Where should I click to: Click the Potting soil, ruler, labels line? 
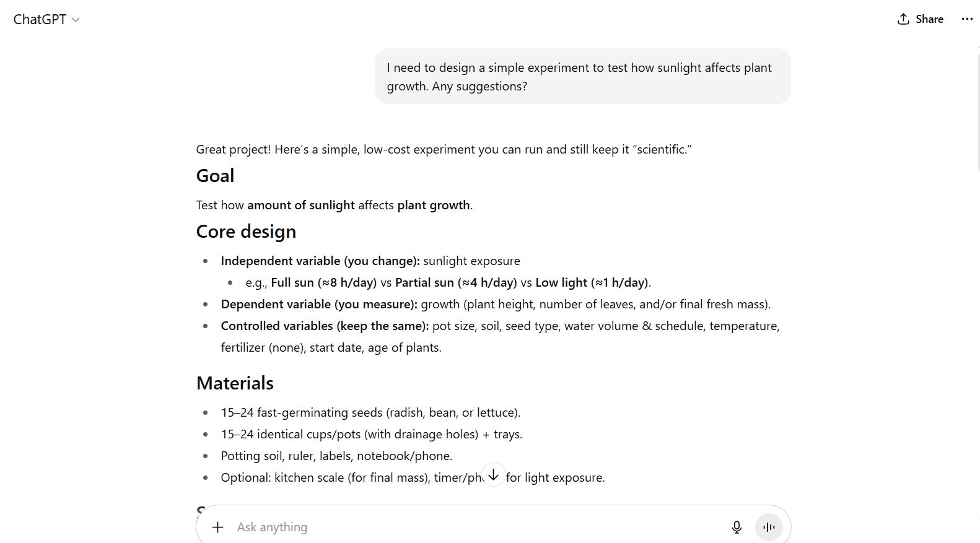click(336, 456)
